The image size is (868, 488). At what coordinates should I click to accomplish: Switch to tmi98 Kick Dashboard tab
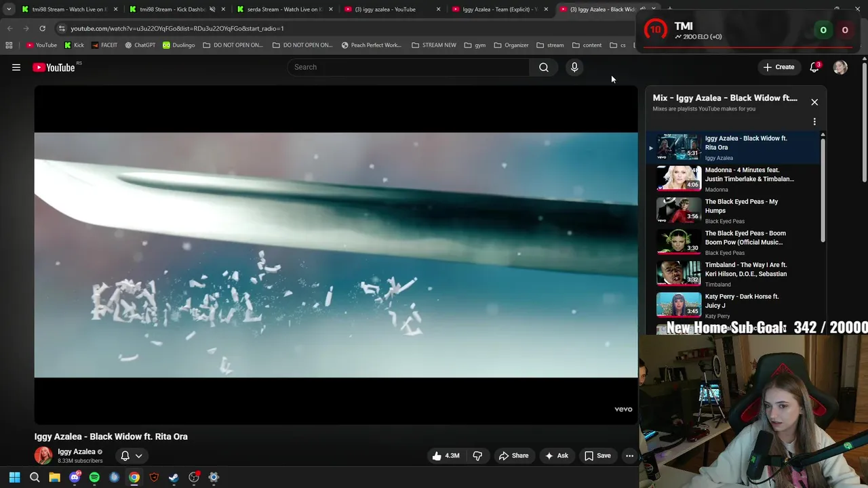point(176,9)
